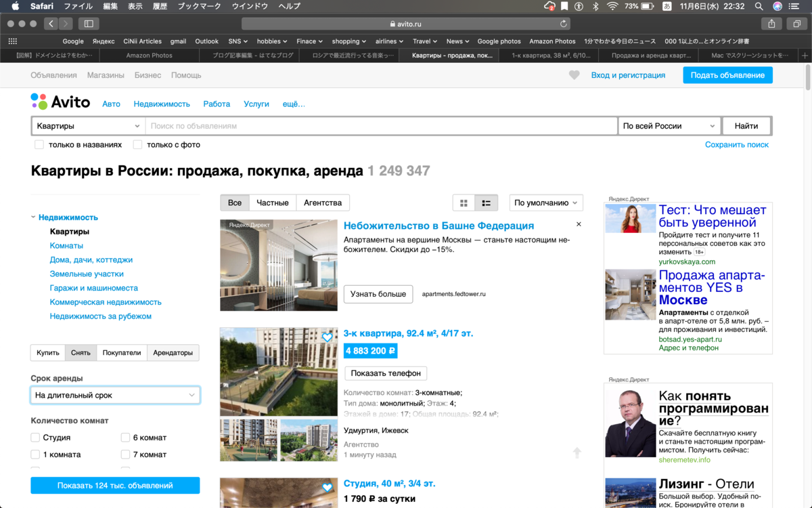The height and width of the screenshot is (508, 812).
Task: Click Safari address bar avito.ru
Action: pyautogui.click(x=406, y=23)
